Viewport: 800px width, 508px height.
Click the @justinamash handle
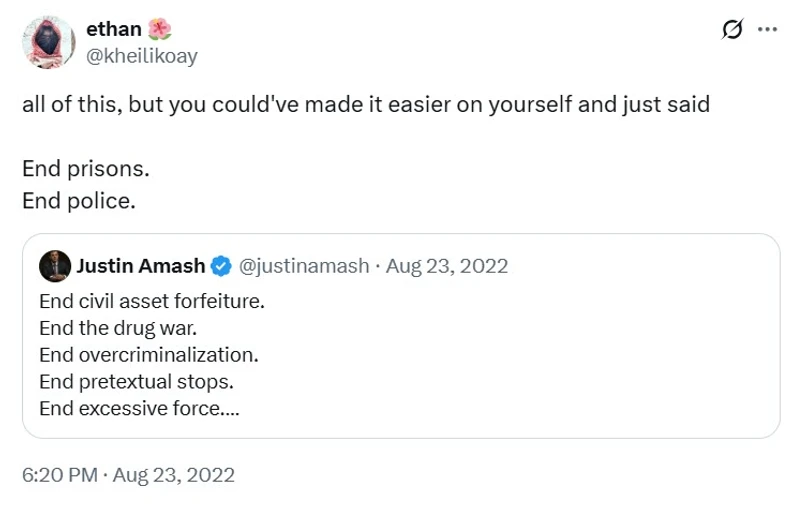pos(303,266)
